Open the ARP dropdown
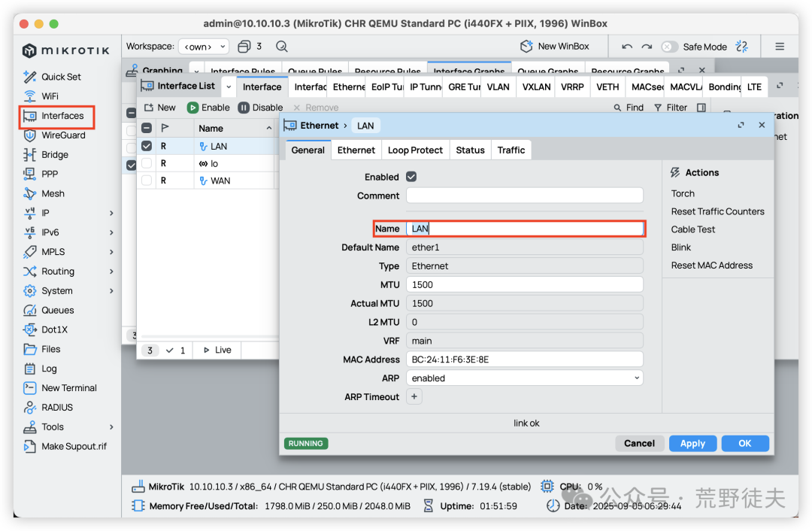This screenshot has width=812, height=531. 524,378
